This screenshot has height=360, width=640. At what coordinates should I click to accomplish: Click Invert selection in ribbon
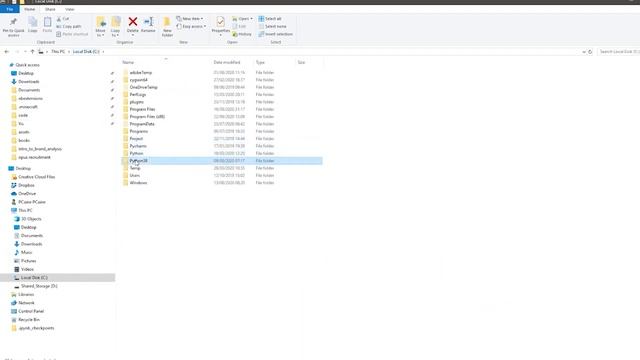[276, 34]
